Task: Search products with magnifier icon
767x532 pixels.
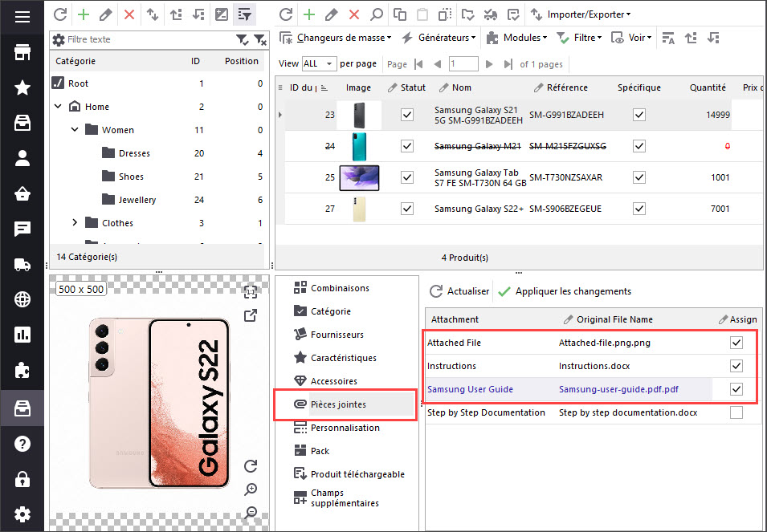Action: tap(377, 14)
